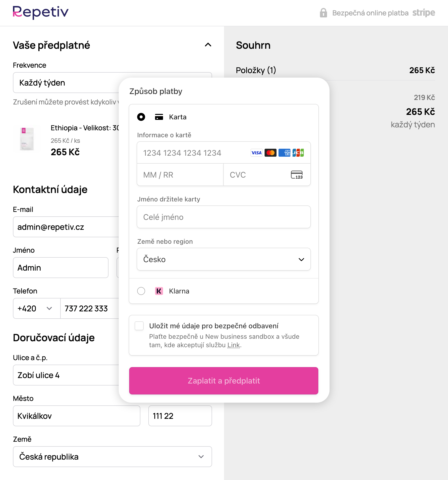Click the Stripe logo in header

click(x=424, y=13)
